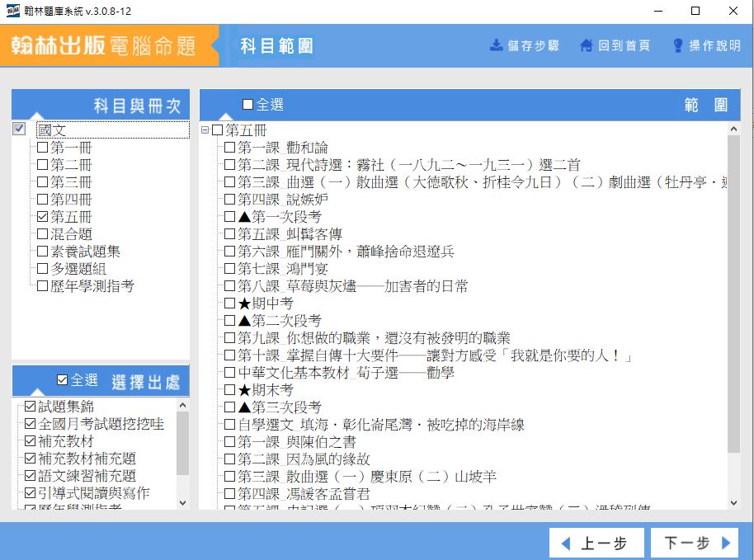Click the left arrow icon on 上一步

click(x=566, y=544)
